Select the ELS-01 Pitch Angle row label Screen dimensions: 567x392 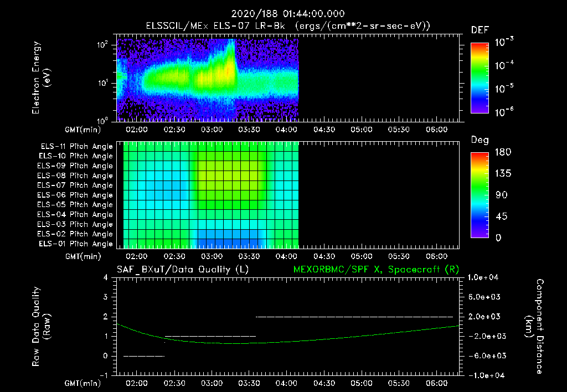coord(76,244)
